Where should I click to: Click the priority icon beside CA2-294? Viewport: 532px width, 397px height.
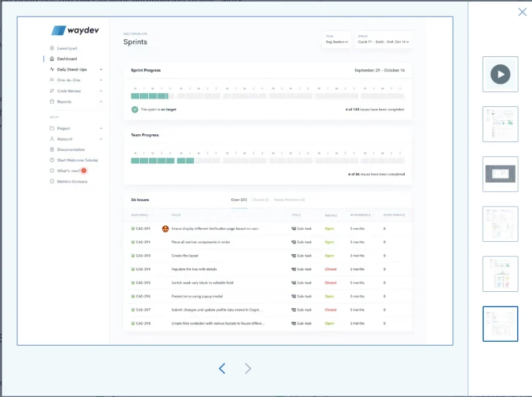pyautogui.click(x=132, y=269)
